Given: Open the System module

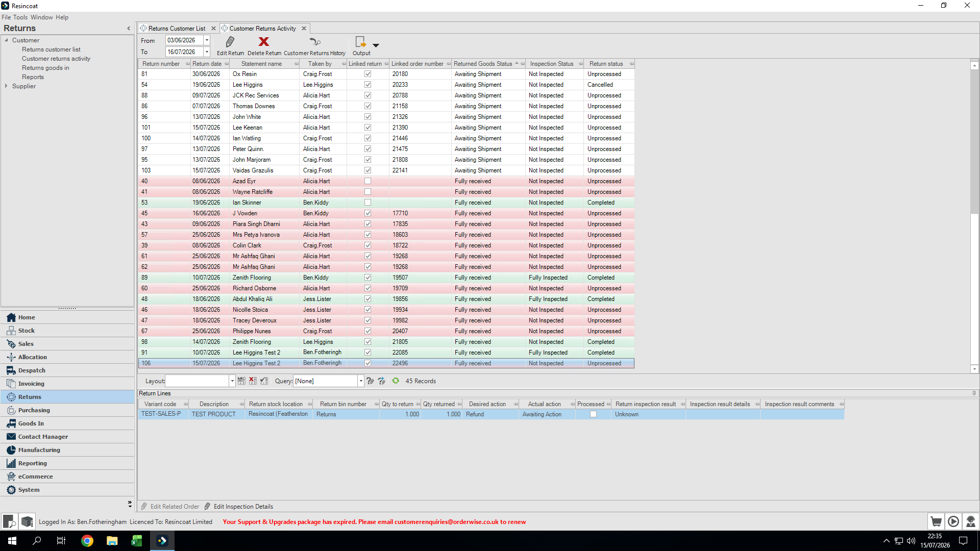Looking at the screenshot, I should (67, 490).
